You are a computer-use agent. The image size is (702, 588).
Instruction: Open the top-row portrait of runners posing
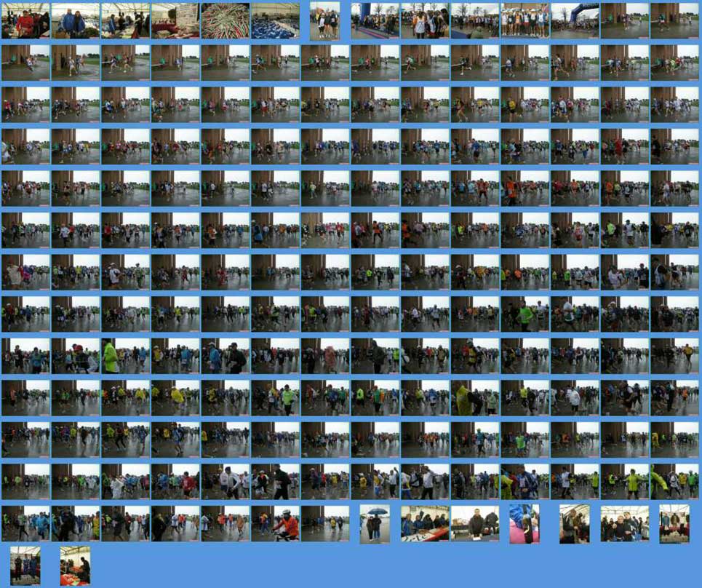point(324,20)
